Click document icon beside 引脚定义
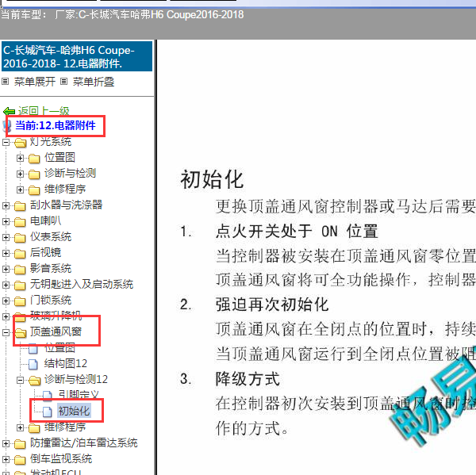Viewport: 476px width, 475px height. pyautogui.click(x=48, y=396)
